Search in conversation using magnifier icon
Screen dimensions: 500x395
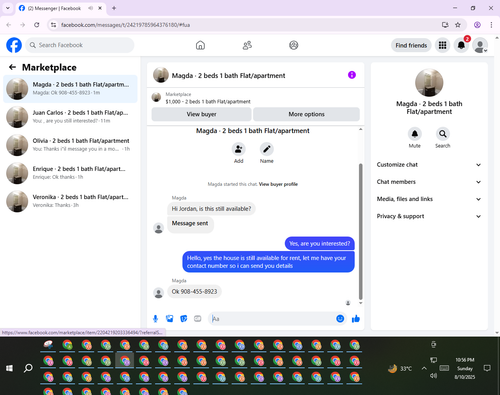pos(443,134)
